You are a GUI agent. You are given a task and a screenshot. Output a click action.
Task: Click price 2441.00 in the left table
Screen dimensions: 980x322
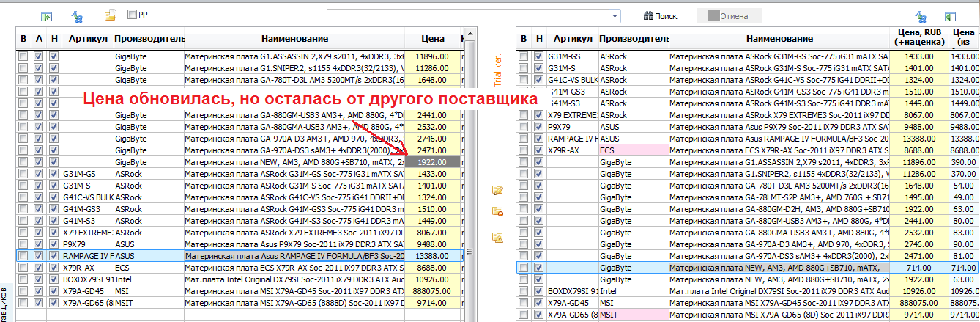point(432,115)
